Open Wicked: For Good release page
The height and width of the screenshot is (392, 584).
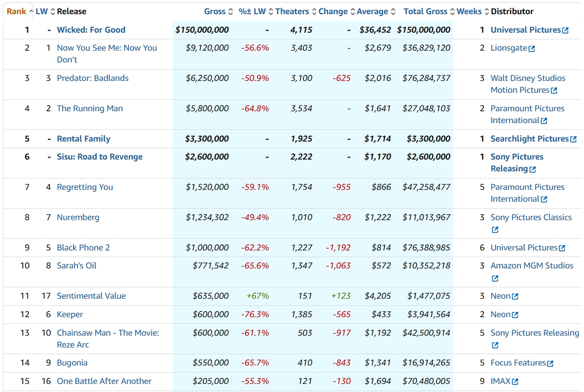click(91, 30)
